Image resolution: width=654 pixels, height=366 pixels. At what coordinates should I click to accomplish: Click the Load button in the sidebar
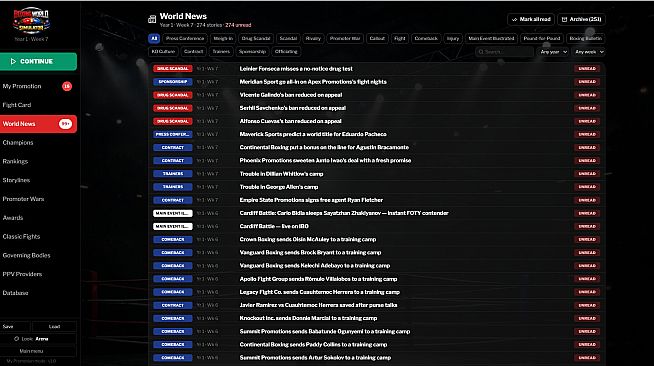pyautogui.click(x=54, y=326)
